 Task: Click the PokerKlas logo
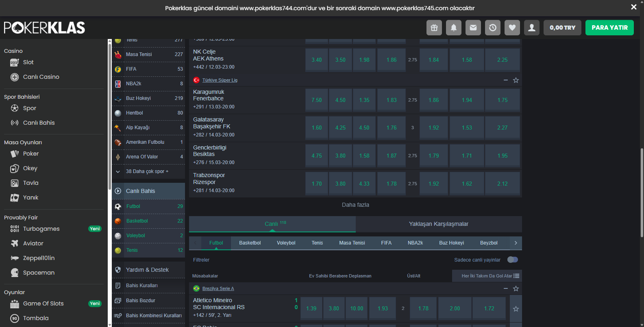(x=44, y=28)
